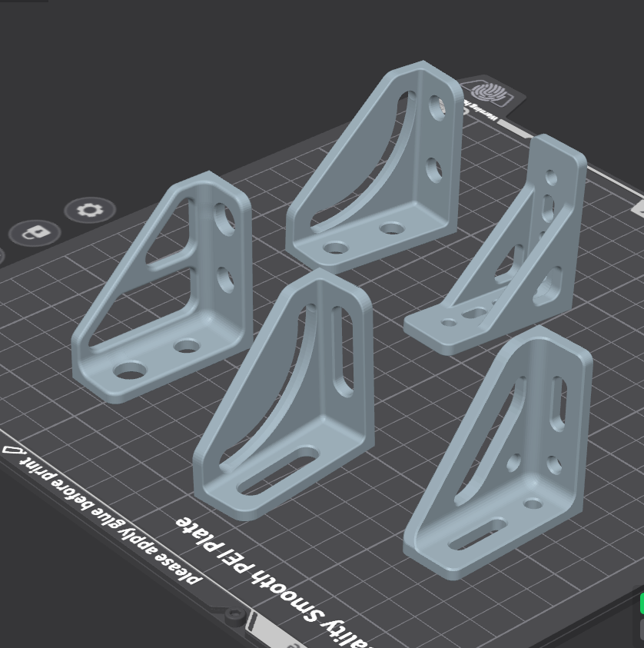The width and height of the screenshot is (644, 648).
Task: Toggle the plate lock icon
Action: [35, 233]
